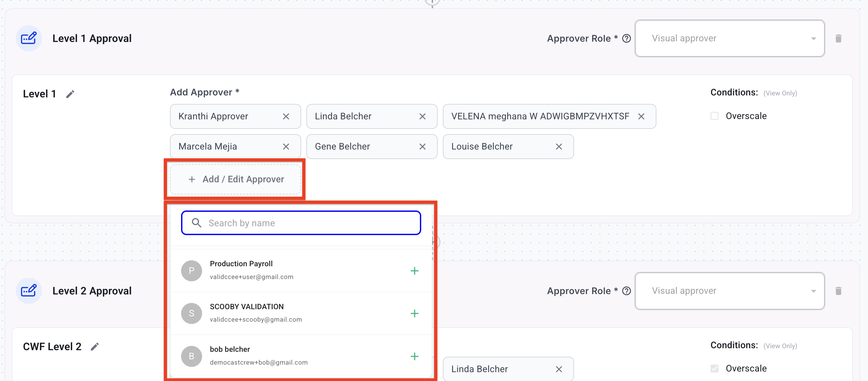Click the Gene Belcher chip
The width and height of the screenshot is (868, 381).
pos(372,147)
